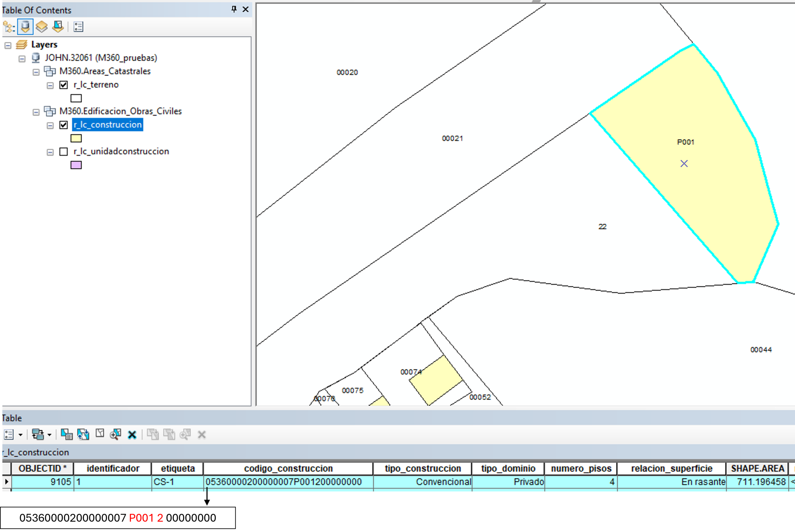The image size is (795, 532).
Task: Open Related Tables icon
Action: [38, 434]
